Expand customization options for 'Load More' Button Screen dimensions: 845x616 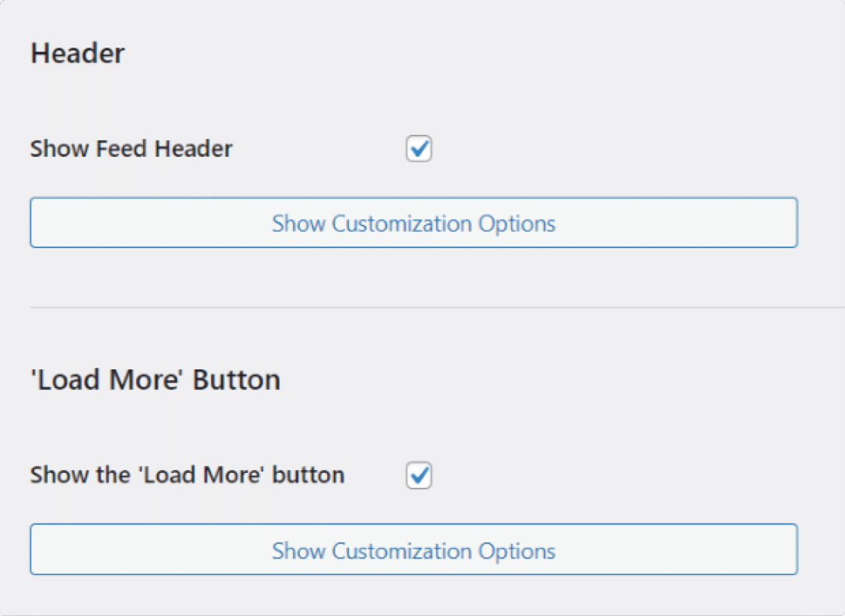coord(414,549)
